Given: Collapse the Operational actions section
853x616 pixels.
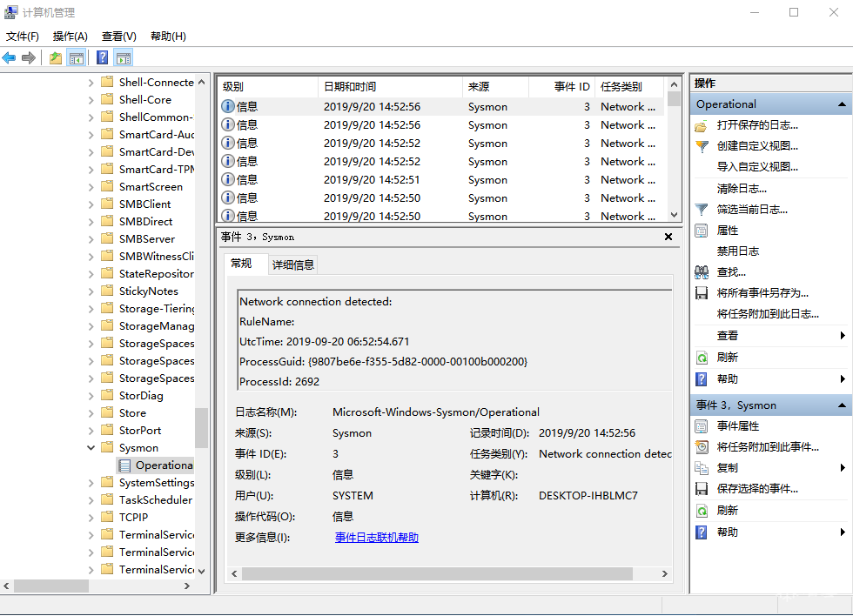Looking at the screenshot, I should pos(842,104).
